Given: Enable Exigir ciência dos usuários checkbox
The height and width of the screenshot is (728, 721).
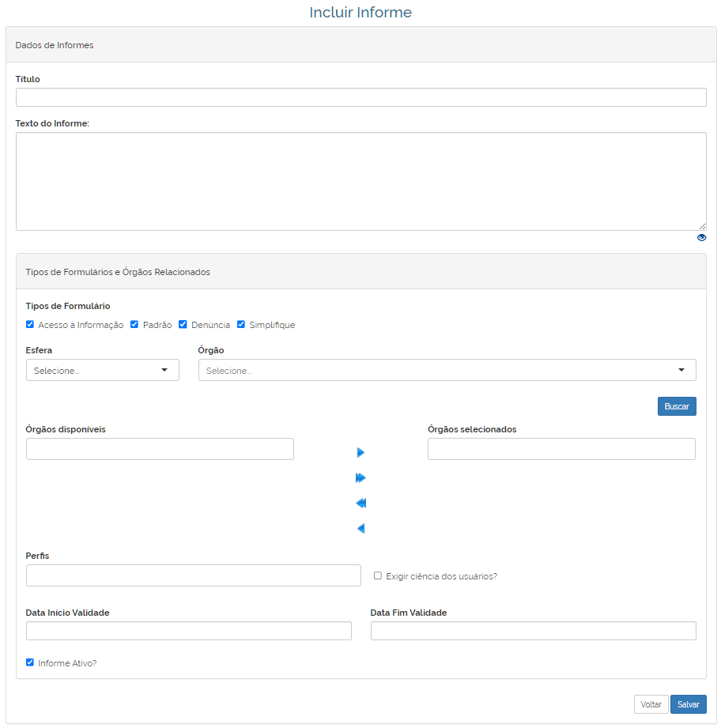Looking at the screenshot, I should (378, 575).
